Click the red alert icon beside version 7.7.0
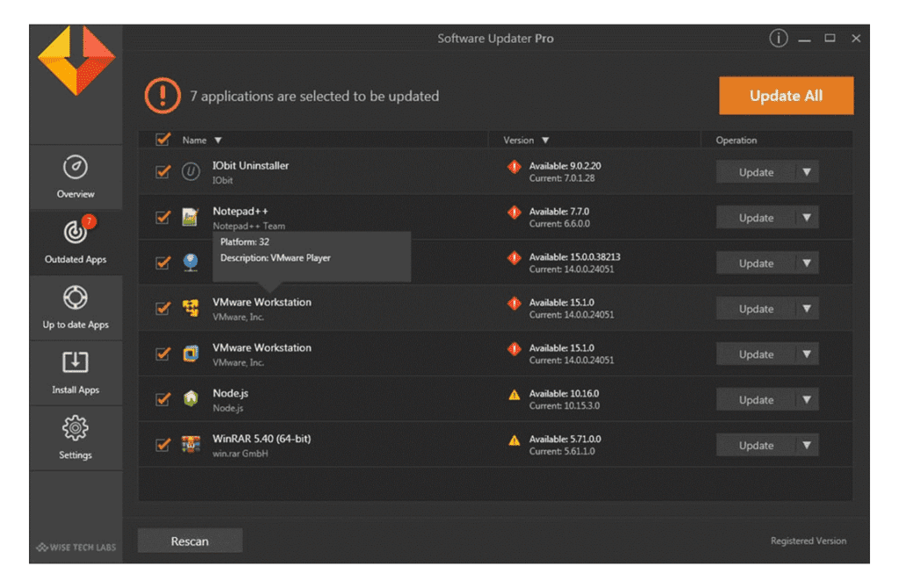899x588 pixels. pyautogui.click(x=514, y=212)
